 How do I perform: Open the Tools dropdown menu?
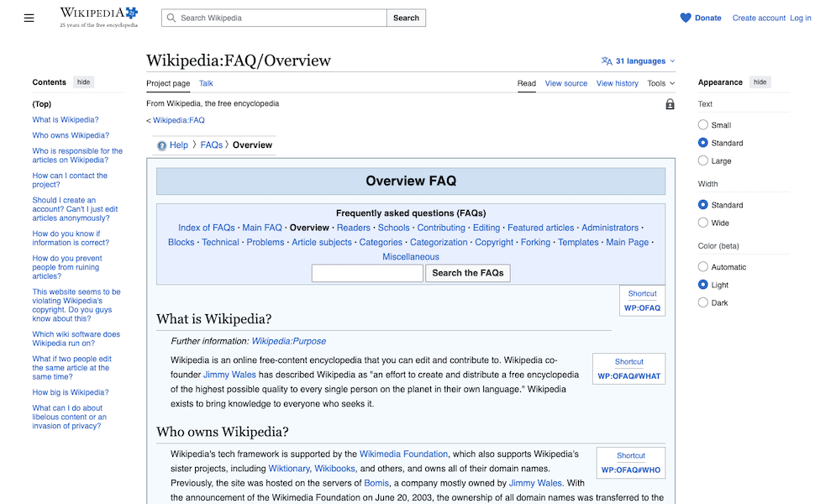click(x=661, y=83)
